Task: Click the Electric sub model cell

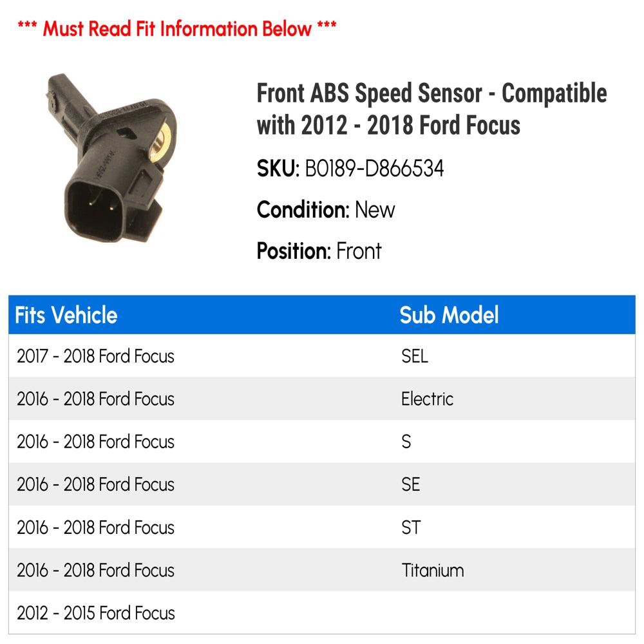Action: (x=427, y=399)
